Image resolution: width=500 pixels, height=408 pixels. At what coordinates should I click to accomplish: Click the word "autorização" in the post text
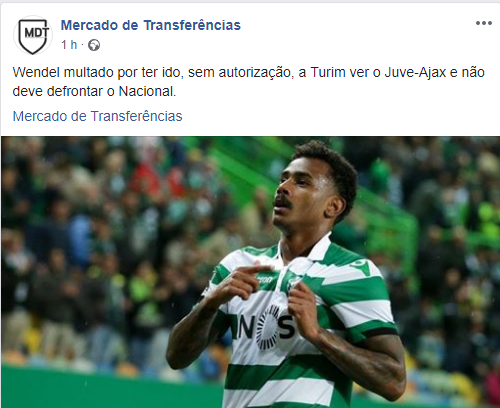pyautogui.click(x=256, y=73)
